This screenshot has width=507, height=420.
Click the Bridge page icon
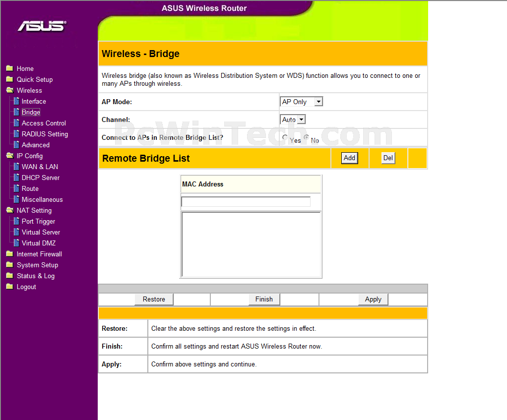point(16,112)
